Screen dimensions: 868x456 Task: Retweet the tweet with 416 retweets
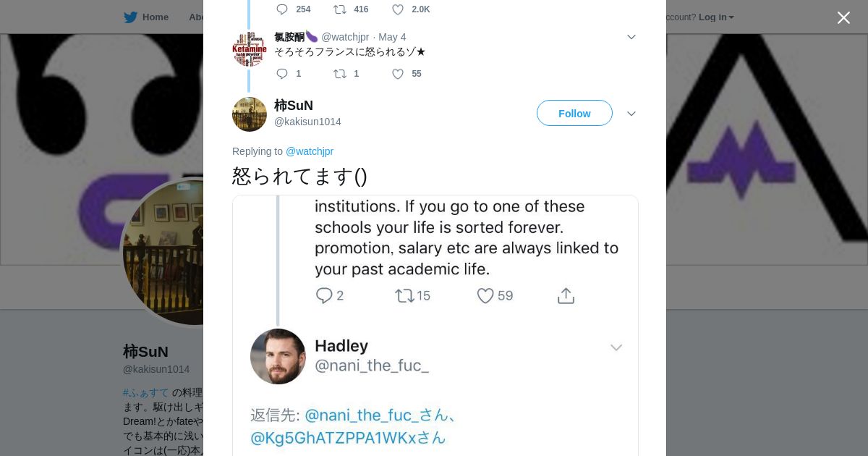click(x=340, y=9)
